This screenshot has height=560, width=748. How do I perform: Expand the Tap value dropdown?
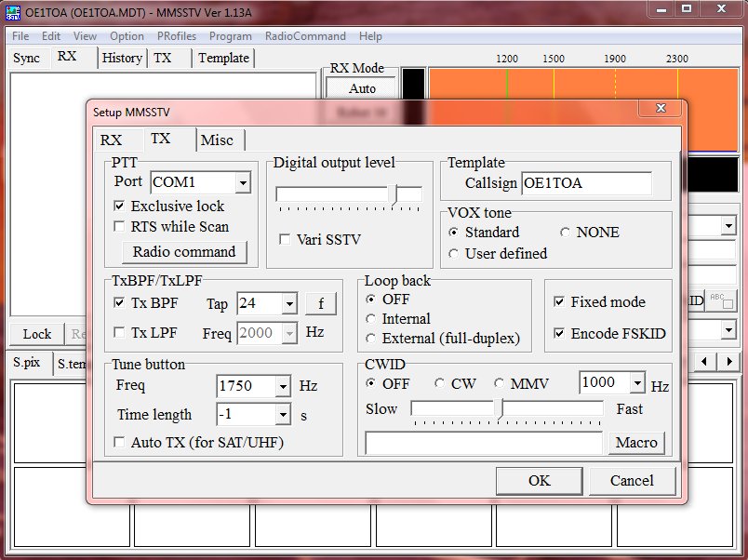[x=288, y=304]
